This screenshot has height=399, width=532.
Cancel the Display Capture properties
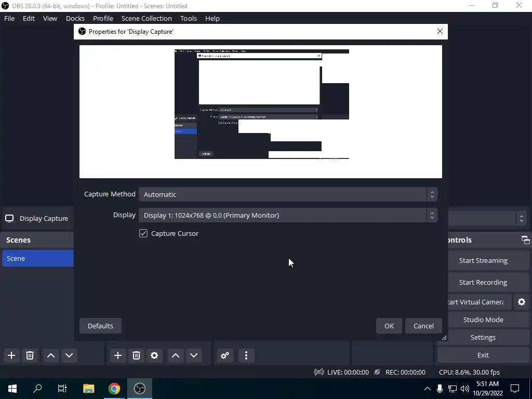[x=423, y=326]
